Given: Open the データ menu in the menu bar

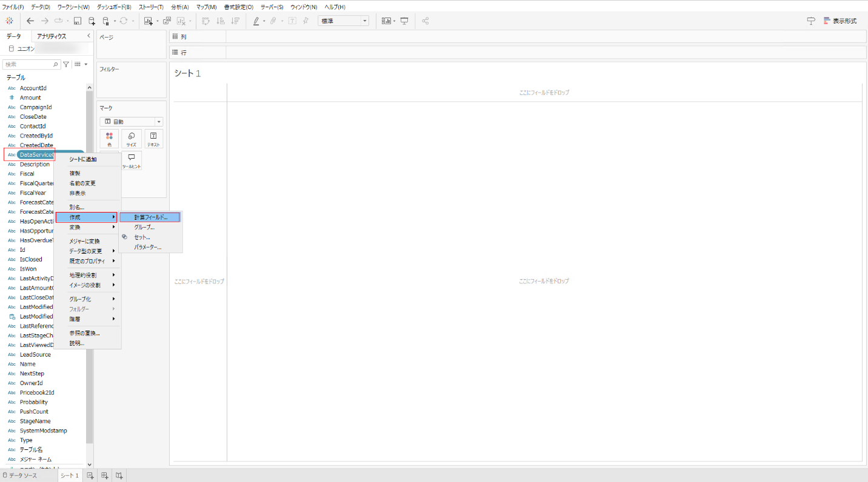Looking at the screenshot, I should coord(38,7).
